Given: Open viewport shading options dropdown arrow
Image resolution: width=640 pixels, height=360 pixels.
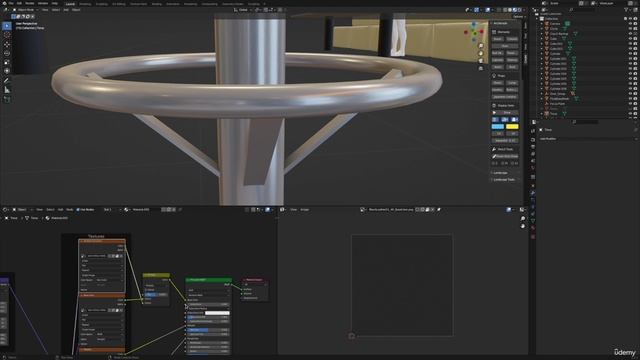Looking at the screenshot, I should point(524,10).
